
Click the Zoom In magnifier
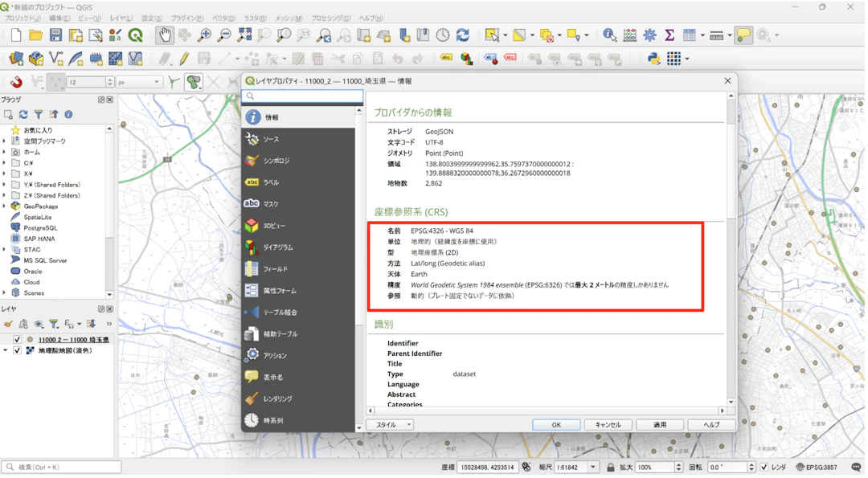pos(204,35)
